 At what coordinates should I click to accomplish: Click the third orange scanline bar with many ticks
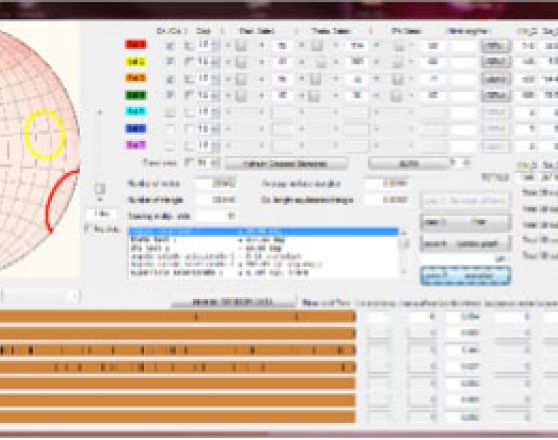coord(177,350)
